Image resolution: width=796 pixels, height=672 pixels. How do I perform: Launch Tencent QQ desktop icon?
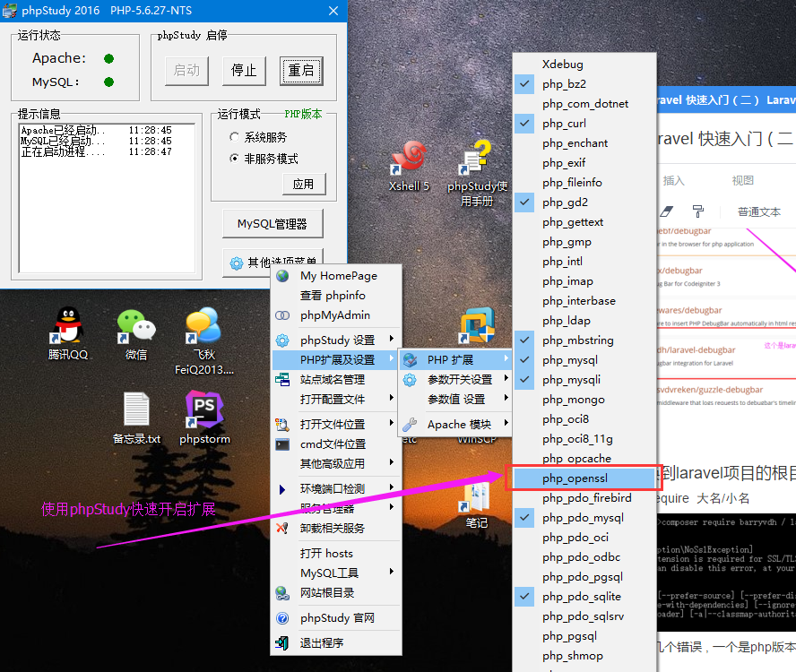tap(68, 327)
